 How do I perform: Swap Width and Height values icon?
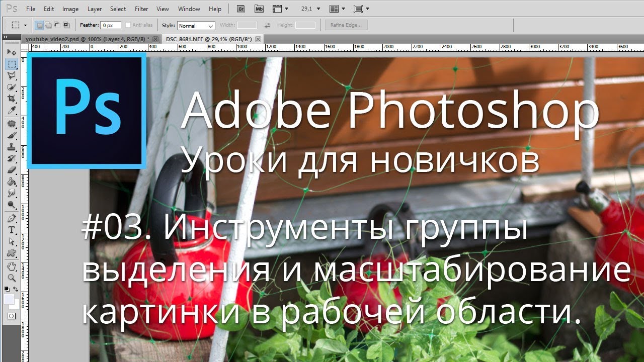(x=267, y=25)
